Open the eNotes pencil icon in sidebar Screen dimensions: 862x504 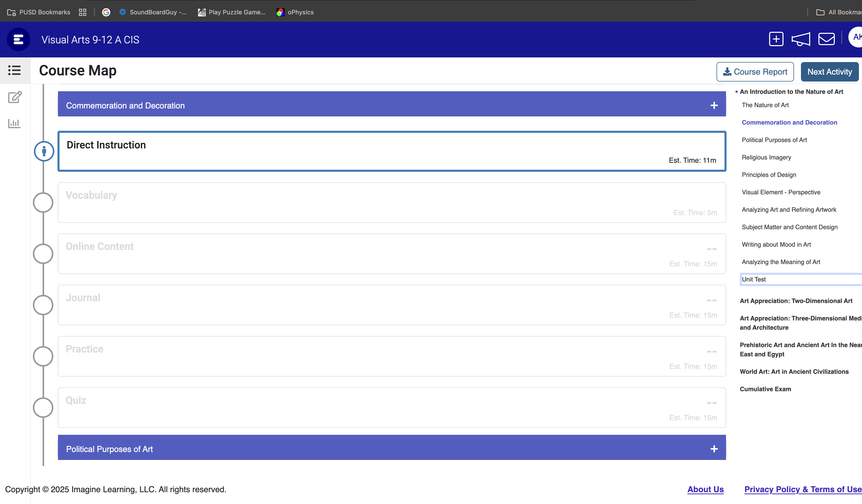click(15, 97)
